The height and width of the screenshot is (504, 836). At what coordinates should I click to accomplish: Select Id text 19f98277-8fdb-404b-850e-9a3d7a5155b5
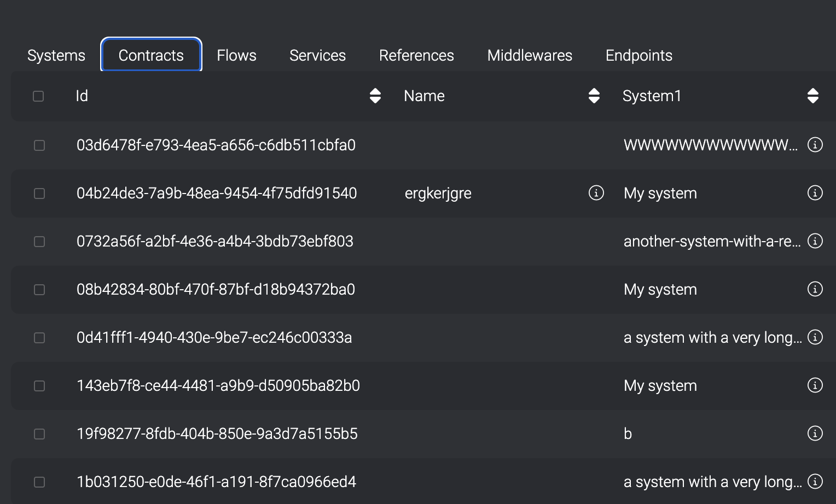coord(217,433)
